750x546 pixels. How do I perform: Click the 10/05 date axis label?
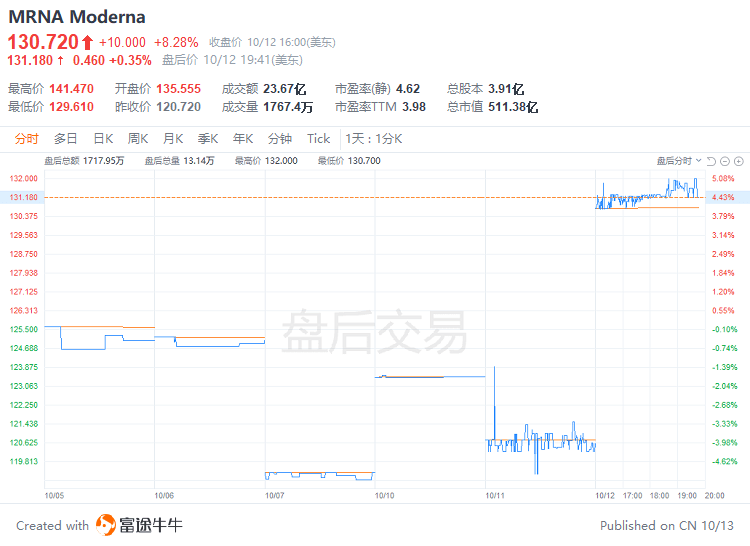[54, 495]
